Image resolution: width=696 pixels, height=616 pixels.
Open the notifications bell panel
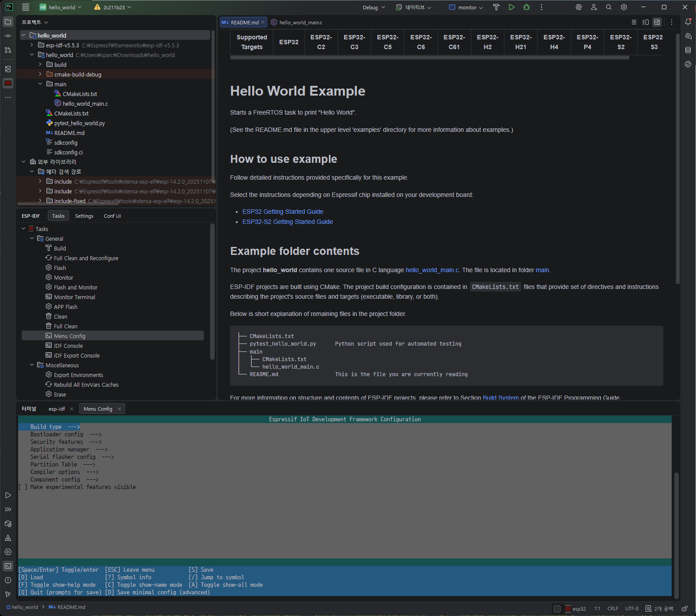coord(688,22)
